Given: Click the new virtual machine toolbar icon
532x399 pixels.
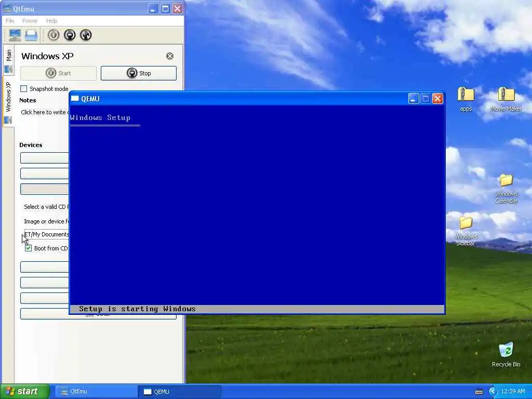Looking at the screenshot, I should click(15, 35).
